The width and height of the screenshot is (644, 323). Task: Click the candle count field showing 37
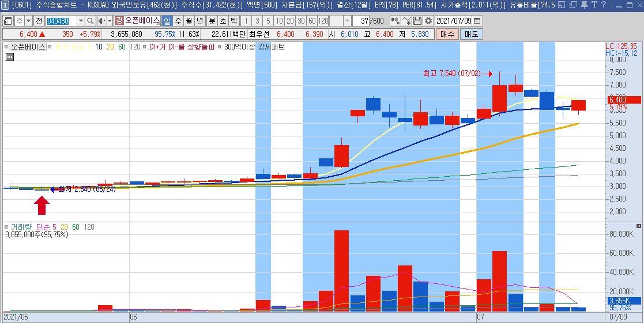[x=362, y=21]
